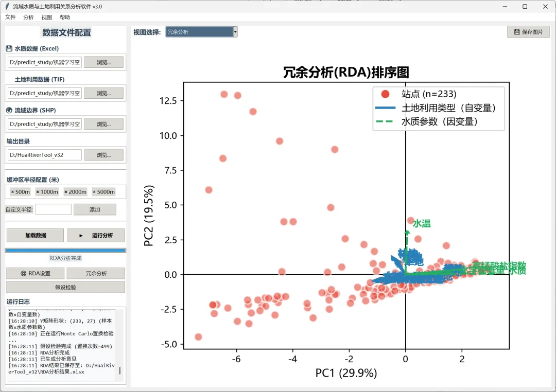Click the 水质数据 Excel path field

pos(45,62)
